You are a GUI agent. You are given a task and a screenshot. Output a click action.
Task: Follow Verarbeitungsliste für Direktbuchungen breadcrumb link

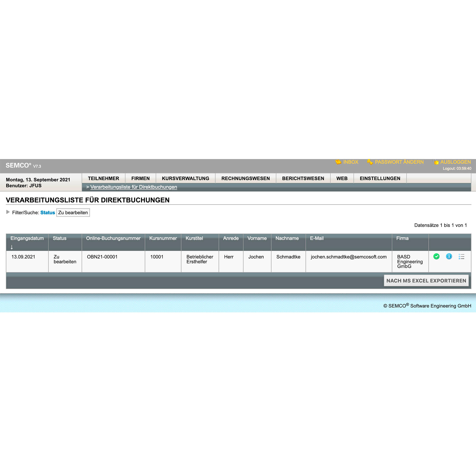tap(134, 187)
